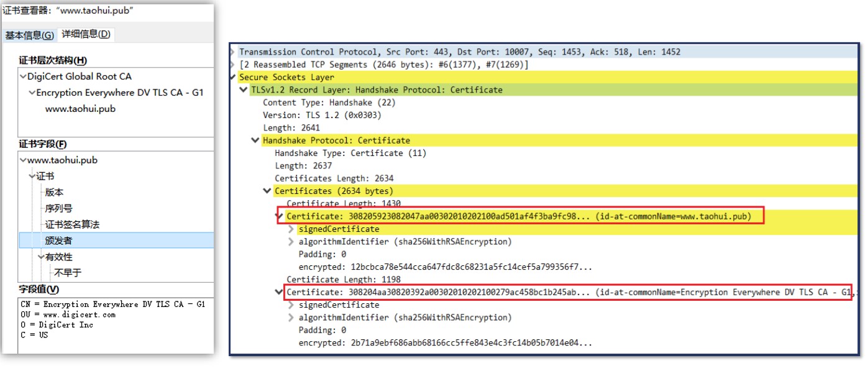The width and height of the screenshot is (868, 376).
Task: Select the 证书签名算法 field
Action: click(72, 224)
